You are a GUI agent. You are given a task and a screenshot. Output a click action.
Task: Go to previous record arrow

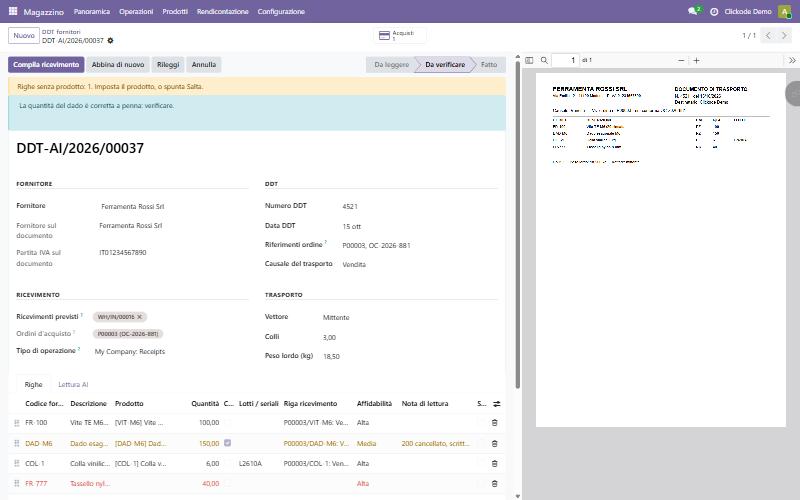768,35
